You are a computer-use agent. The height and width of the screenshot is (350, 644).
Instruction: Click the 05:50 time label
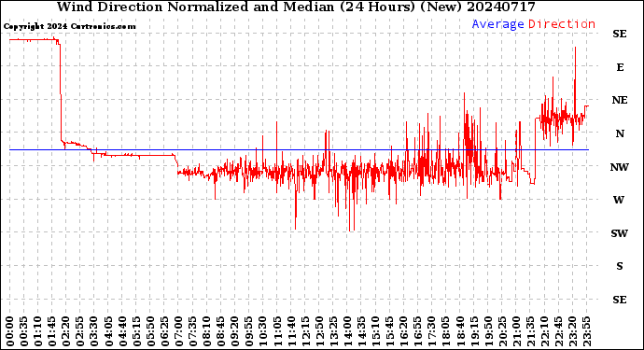click(x=150, y=332)
